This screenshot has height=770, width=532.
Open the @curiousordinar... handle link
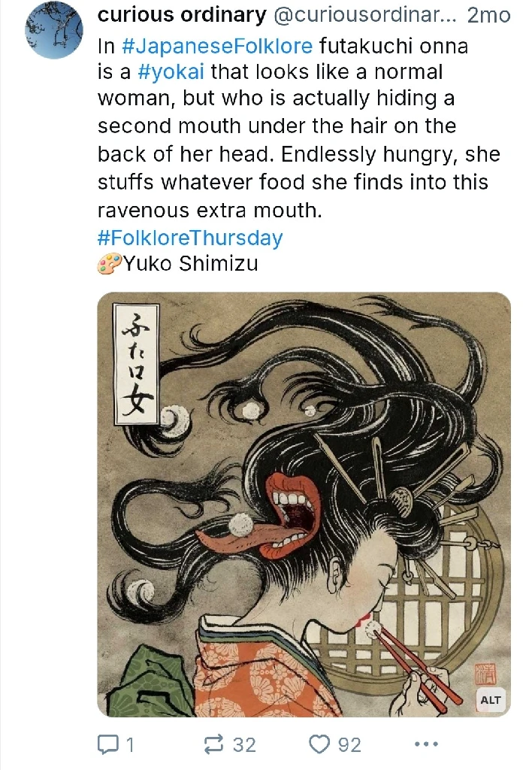pos(364,15)
